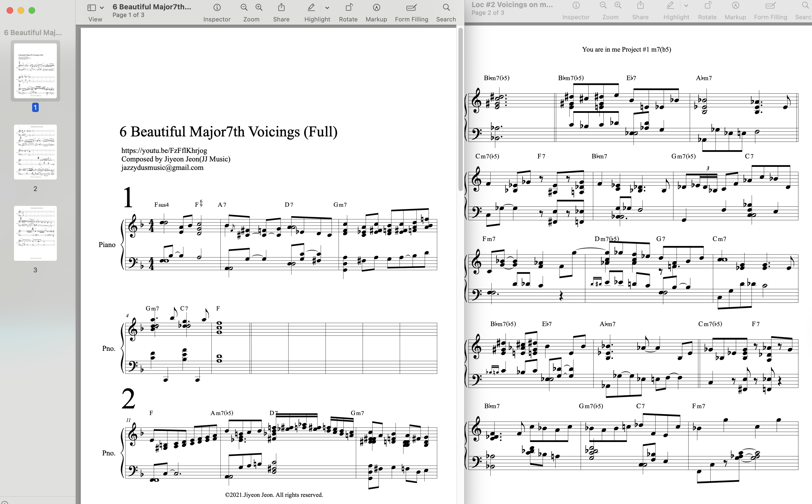The image size is (812, 504).
Task: Zoom out in the 6 Beautiful Major7th window
Action: (244, 7)
